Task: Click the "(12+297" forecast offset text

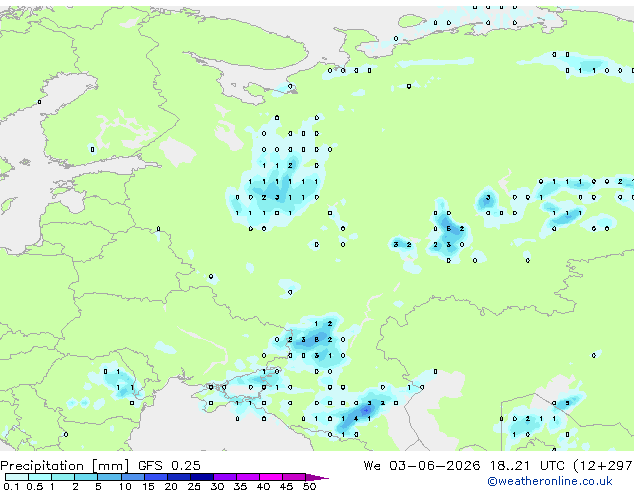Action: click(x=603, y=466)
